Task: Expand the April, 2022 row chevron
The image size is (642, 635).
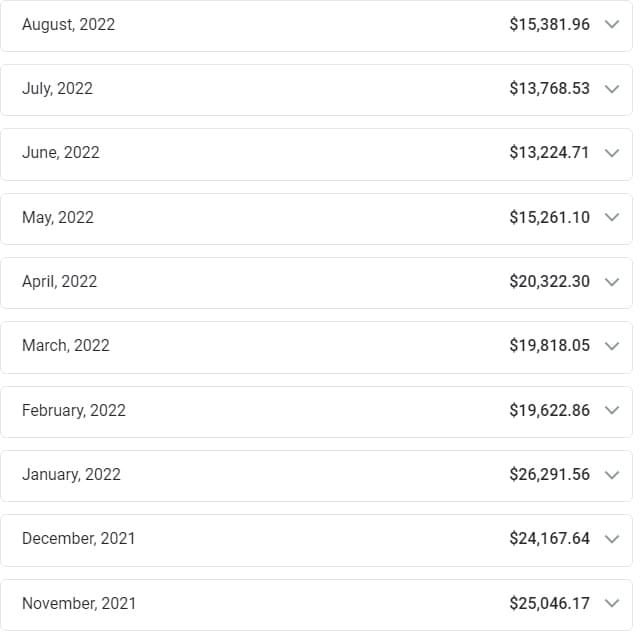Action: tap(613, 282)
